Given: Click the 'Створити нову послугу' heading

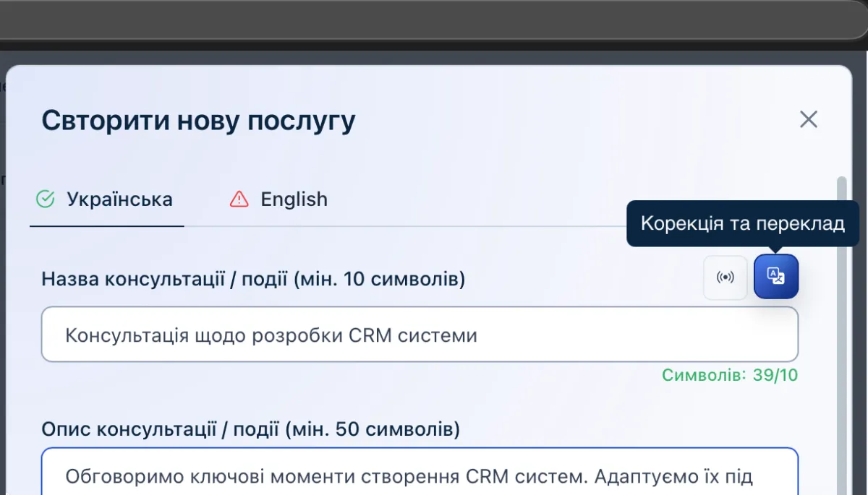Looking at the screenshot, I should [x=198, y=121].
